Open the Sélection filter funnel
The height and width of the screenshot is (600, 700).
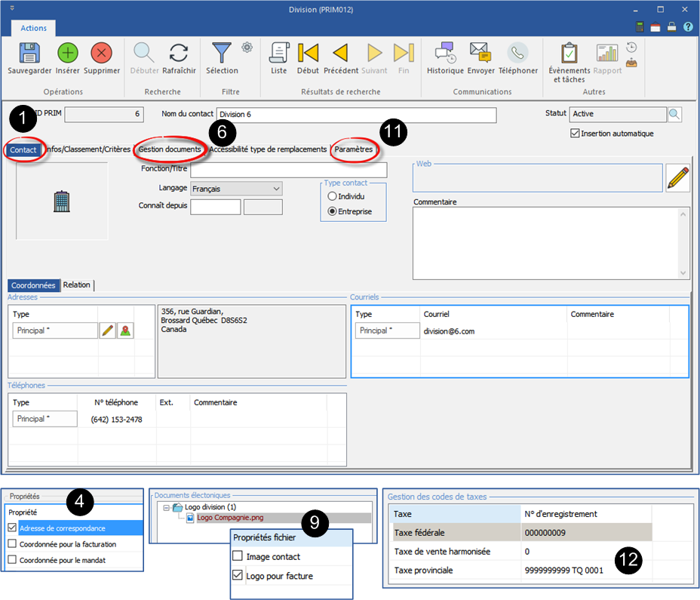coord(222,53)
